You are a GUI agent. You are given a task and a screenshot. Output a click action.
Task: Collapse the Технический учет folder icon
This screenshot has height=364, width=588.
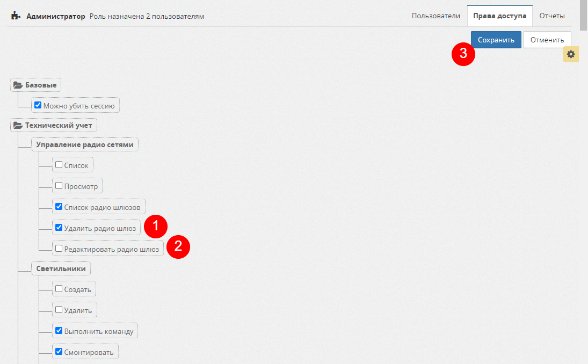point(18,126)
